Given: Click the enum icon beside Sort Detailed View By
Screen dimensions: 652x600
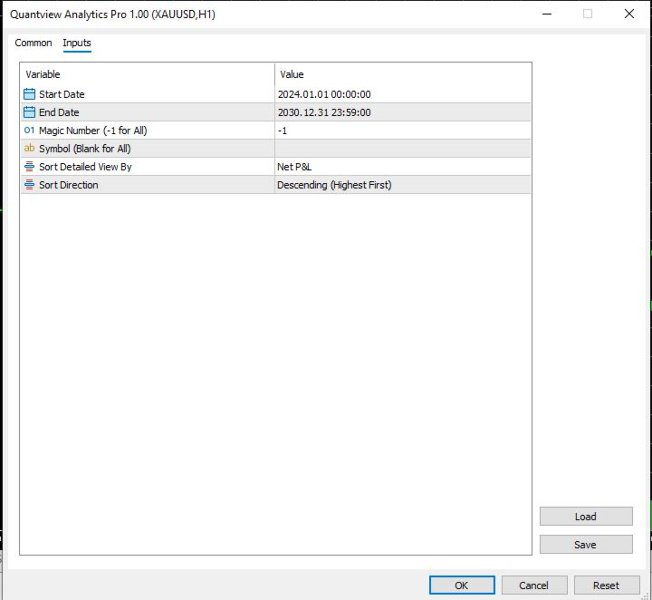Looking at the screenshot, I should click(x=29, y=167).
